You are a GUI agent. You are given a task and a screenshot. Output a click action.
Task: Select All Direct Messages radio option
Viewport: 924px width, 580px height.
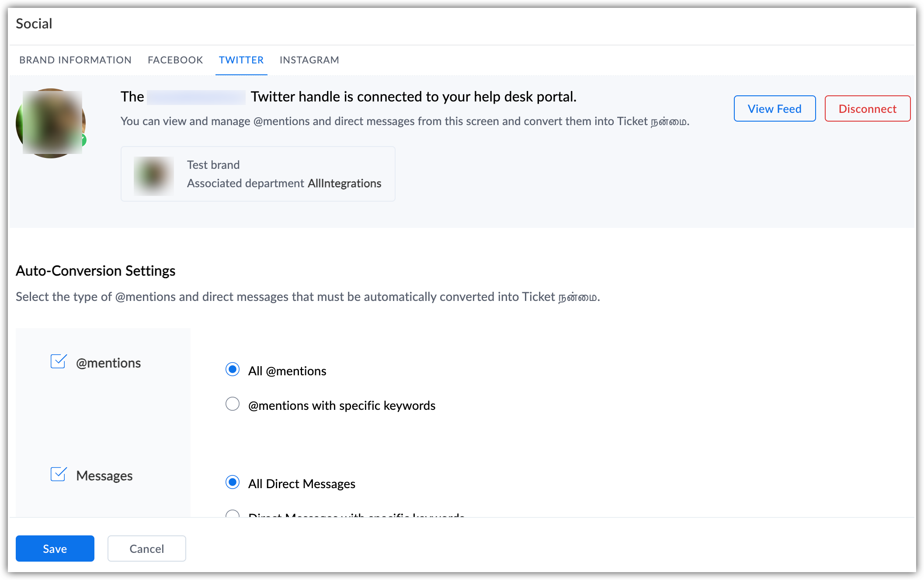[x=233, y=482]
